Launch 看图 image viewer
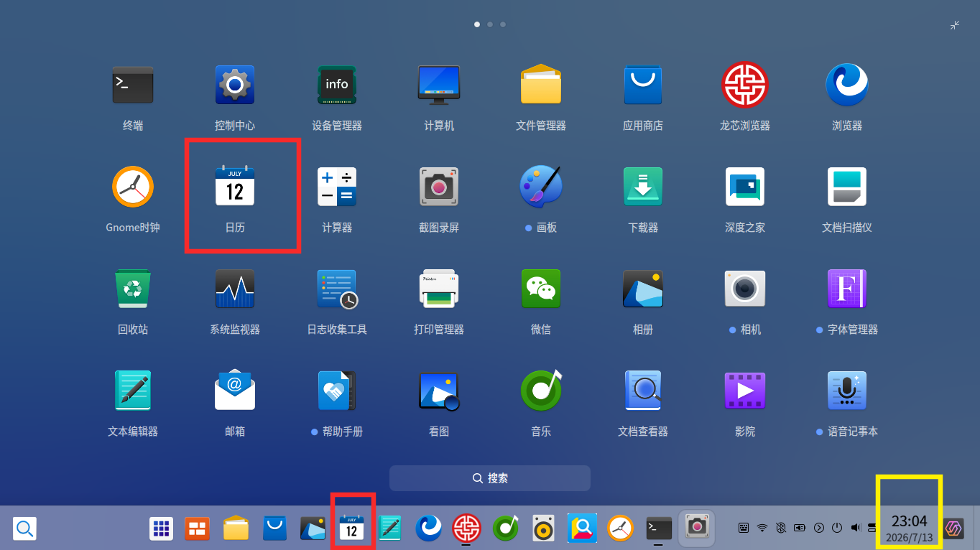This screenshot has height=550, width=980. 439,391
